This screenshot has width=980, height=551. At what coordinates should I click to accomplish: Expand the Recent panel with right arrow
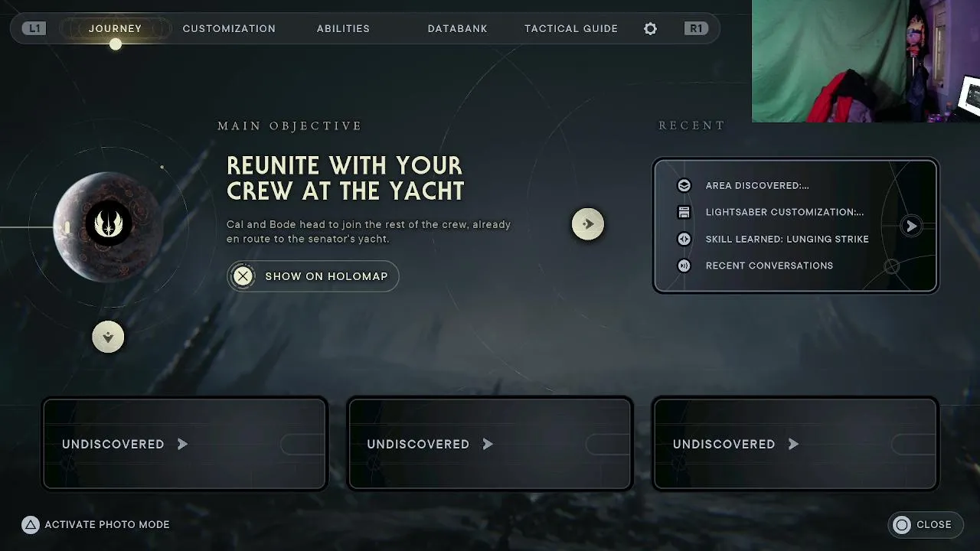pyautogui.click(x=911, y=226)
